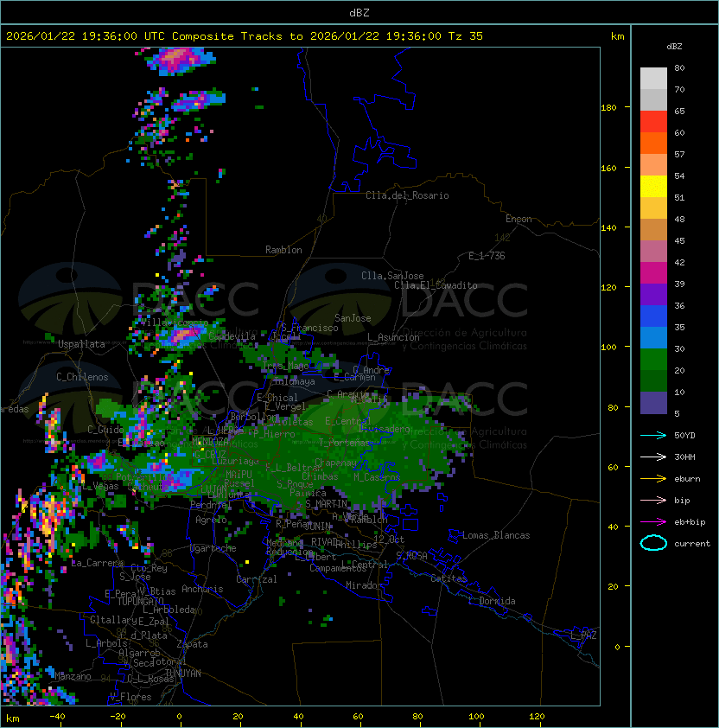Click the '50YD' legend label
This screenshot has height=728, width=719.
click(x=684, y=435)
